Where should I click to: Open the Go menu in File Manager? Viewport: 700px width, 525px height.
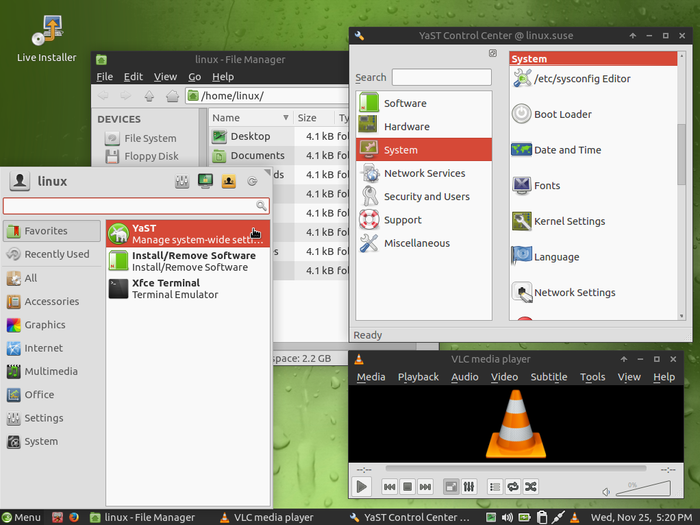195,76
